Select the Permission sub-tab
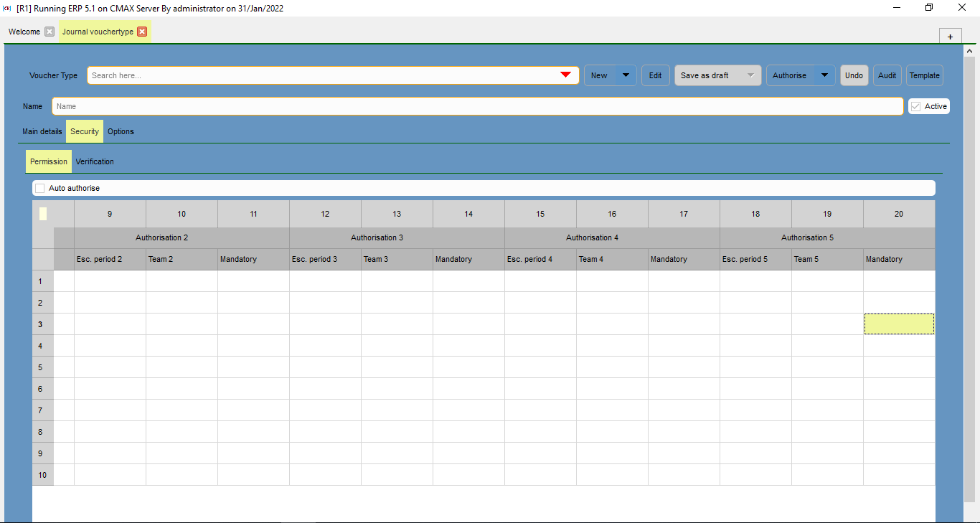This screenshot has height=523, width=980. (49, 161)
